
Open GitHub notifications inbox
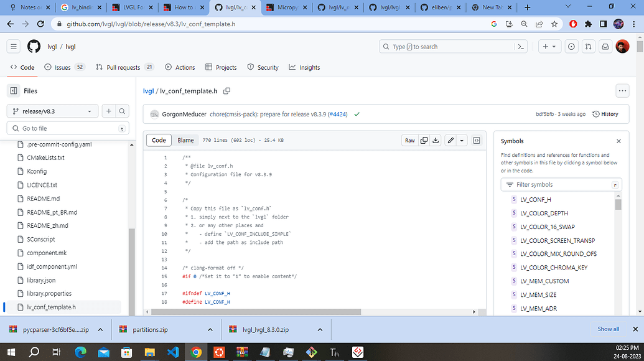(605, 46)
